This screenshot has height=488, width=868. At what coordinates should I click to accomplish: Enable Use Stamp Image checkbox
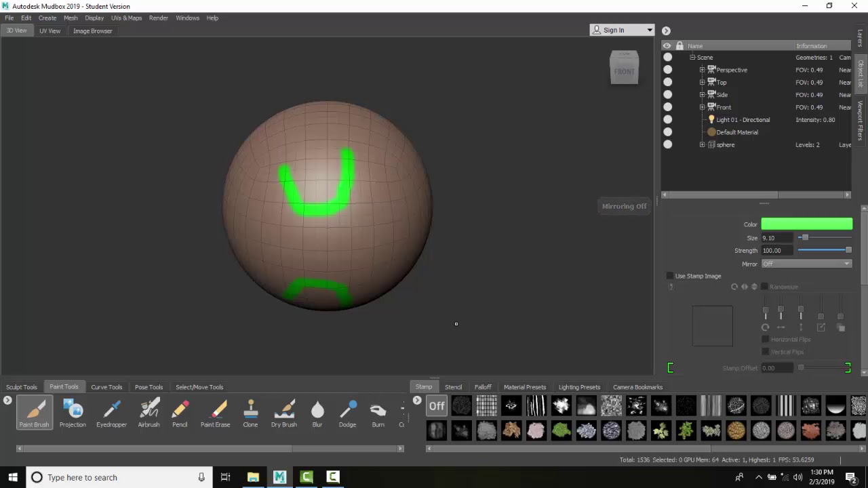click(671, 276)
